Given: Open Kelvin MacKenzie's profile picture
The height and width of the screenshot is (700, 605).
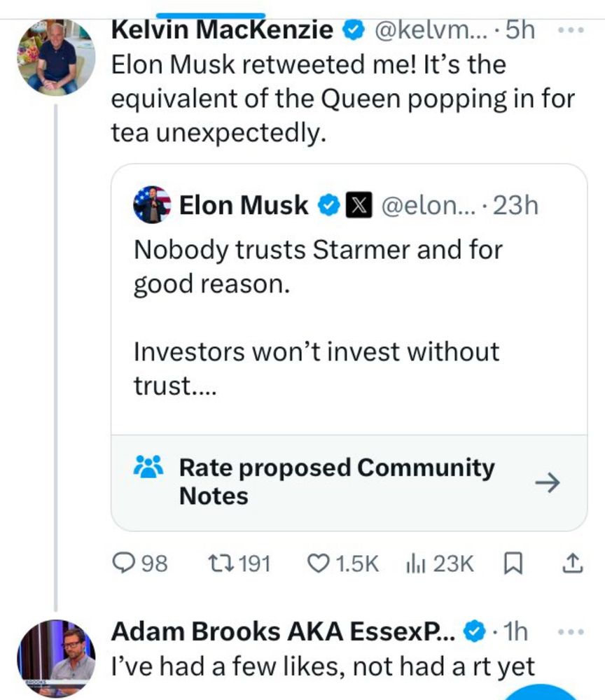Looking at the screenshot, I should click(x=57, y=56).
